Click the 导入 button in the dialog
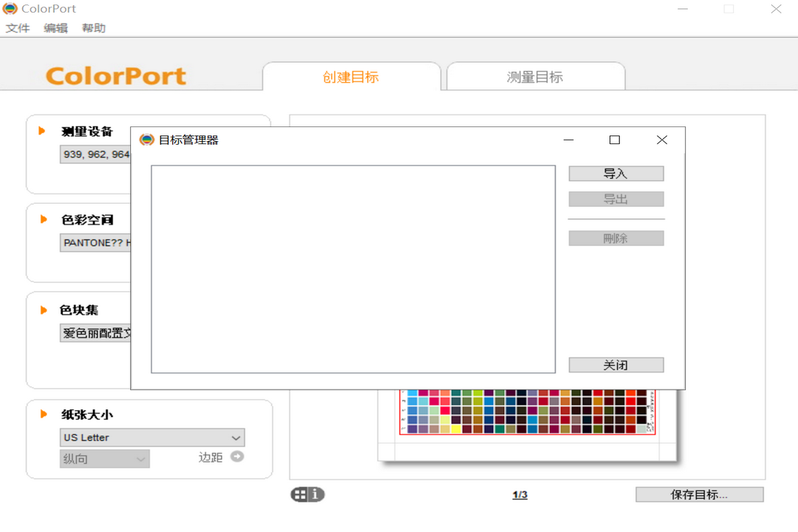Screen dimensions: 798x532 pyautogui.click(x=615, y=173)
